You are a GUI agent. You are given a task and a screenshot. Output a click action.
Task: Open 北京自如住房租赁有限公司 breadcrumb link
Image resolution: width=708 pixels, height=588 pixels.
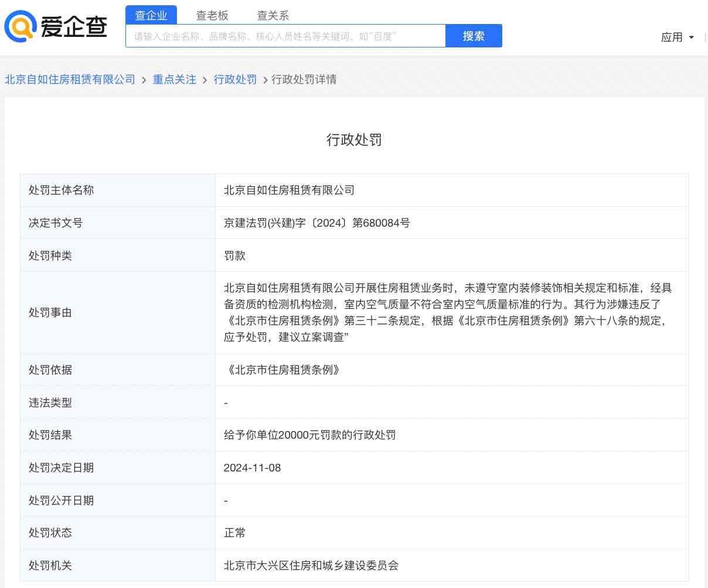click(x=70, y=79)
